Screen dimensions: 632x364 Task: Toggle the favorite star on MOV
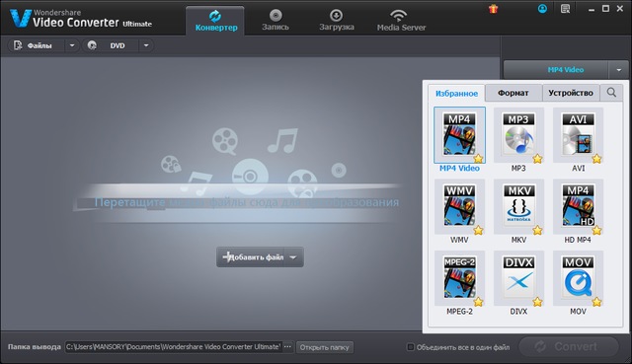(596, 302)
